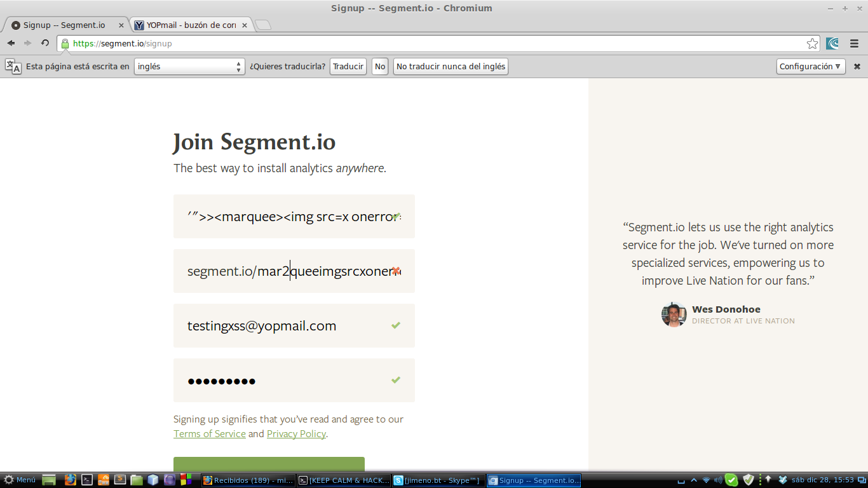
Task: Click the testingxss@yopmail.com email field
Action: pyautogui.click(x=294, y=326)
